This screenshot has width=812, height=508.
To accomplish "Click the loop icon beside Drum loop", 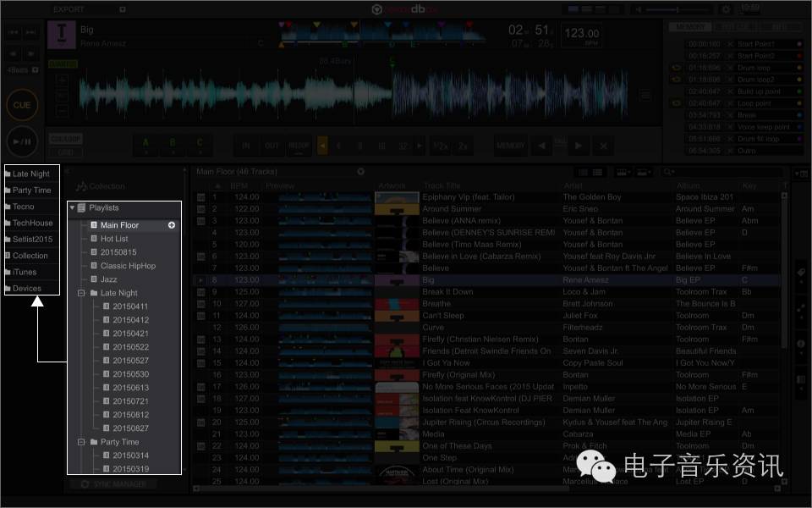I will (x=676, y=68).
